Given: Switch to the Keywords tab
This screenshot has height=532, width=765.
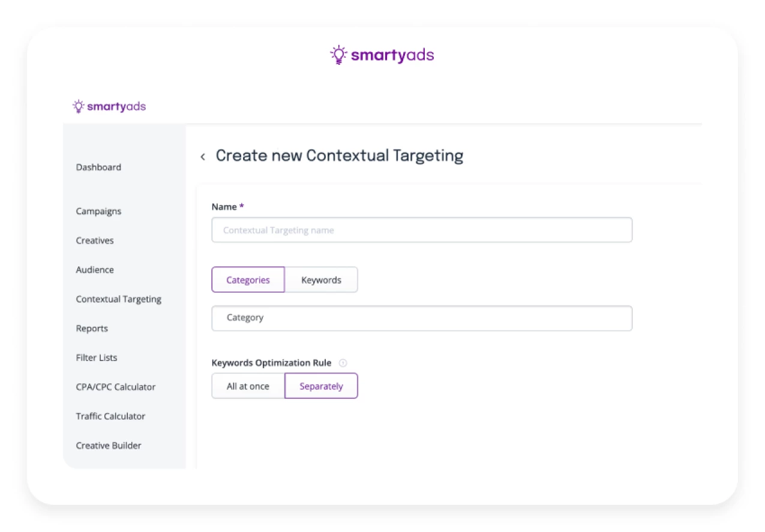Looking at the screenshot, I should [321, 280].
